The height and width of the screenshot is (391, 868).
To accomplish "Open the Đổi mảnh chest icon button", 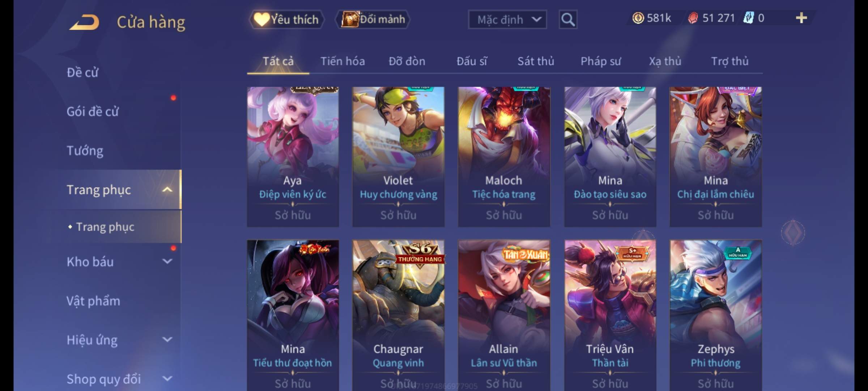I will pyautogui.click(x=349, y=19).
